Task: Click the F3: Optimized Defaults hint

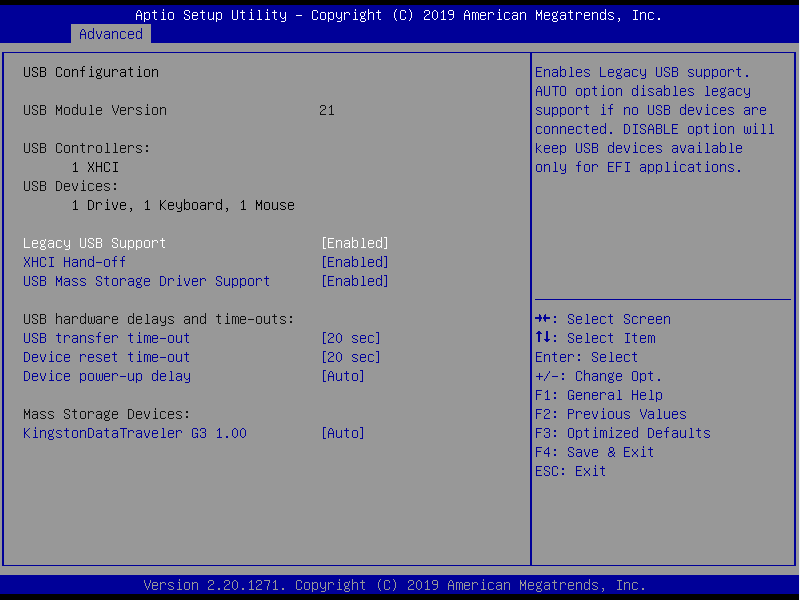Action: click(x=622, y=433)
